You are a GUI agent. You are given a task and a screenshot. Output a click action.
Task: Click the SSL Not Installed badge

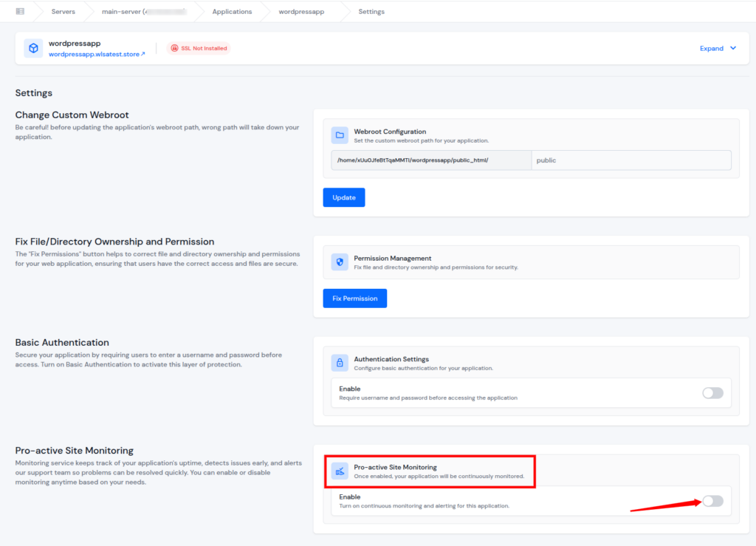(198, 47)
